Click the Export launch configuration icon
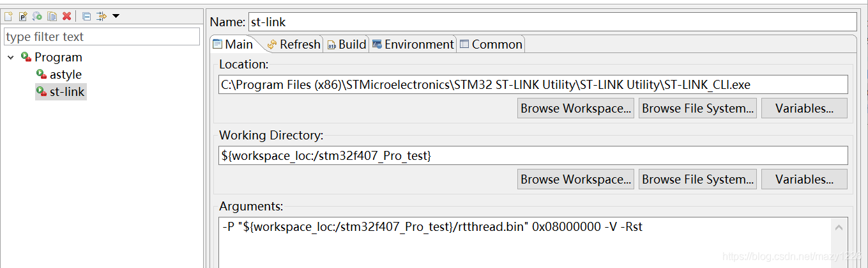Image resolution: width=868 pixels, height=268 pixels. 37,16
